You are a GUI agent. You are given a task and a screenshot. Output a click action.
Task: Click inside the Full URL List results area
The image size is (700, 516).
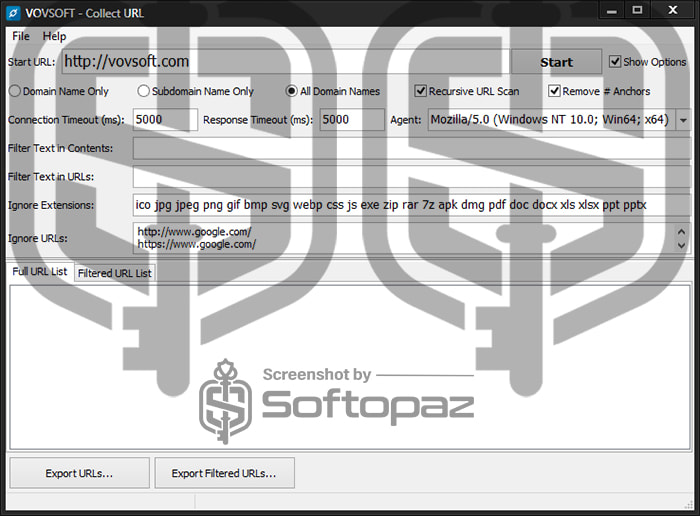click(350, 367)
